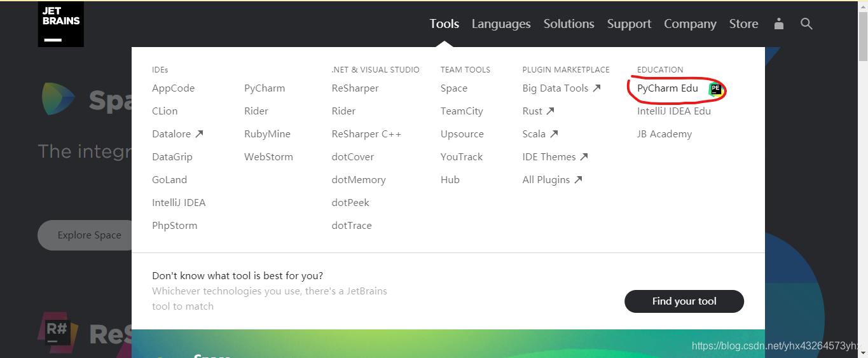Viewport: 868px width, 358px height.
Task: Open the TeamCity link
Action: [462, 111]
